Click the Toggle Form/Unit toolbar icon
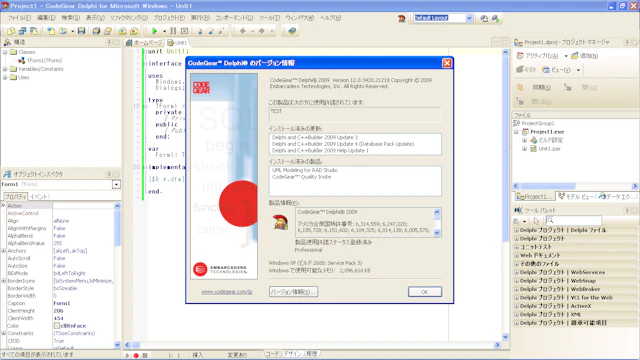The image size is (640, 360). 33,31
